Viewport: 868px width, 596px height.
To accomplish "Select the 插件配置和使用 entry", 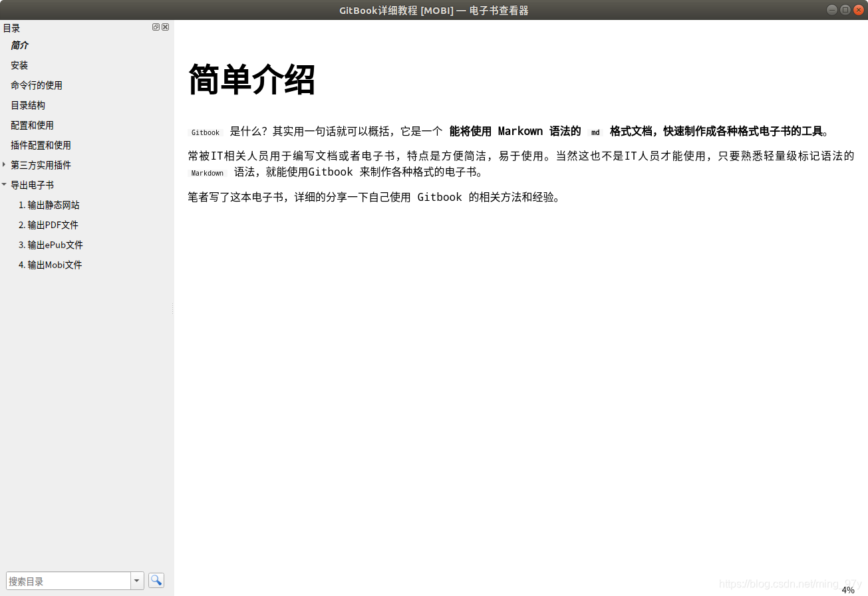I will [x=41, y=145].
